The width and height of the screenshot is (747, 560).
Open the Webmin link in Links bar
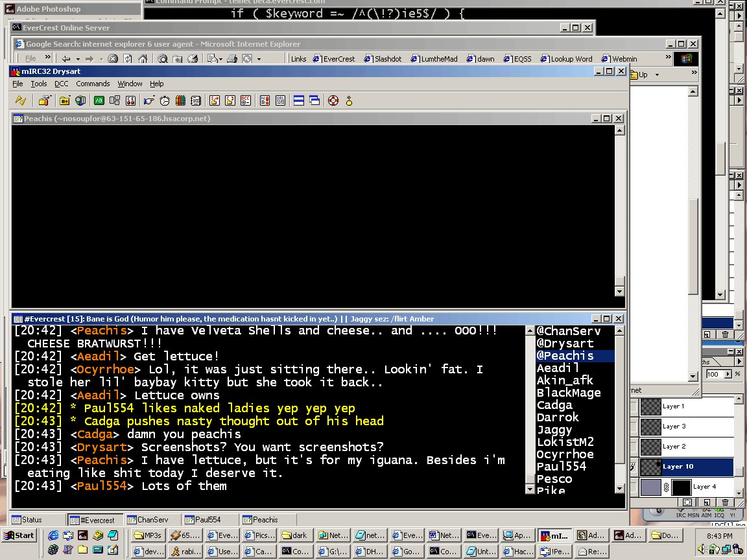[x=619, y=59]
